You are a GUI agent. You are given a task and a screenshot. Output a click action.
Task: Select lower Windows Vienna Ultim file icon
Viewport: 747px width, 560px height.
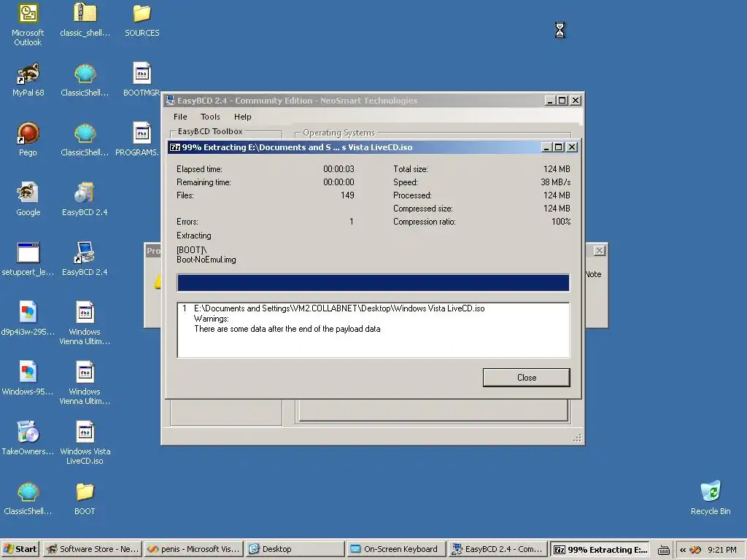(85, 384)
